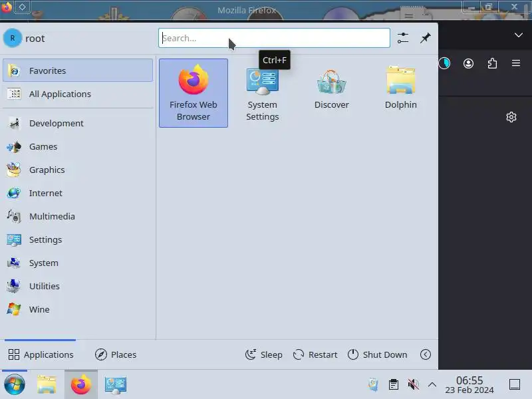The width and height of the screenshot is (532, 399).
Task: Click Show Desktop button on taskbar
Action: (515, 384)
